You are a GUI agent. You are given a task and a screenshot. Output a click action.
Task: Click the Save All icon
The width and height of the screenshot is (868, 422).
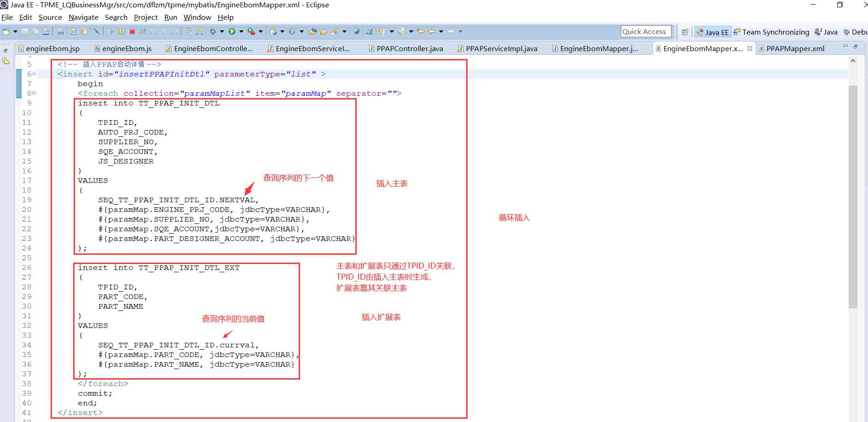35,31
